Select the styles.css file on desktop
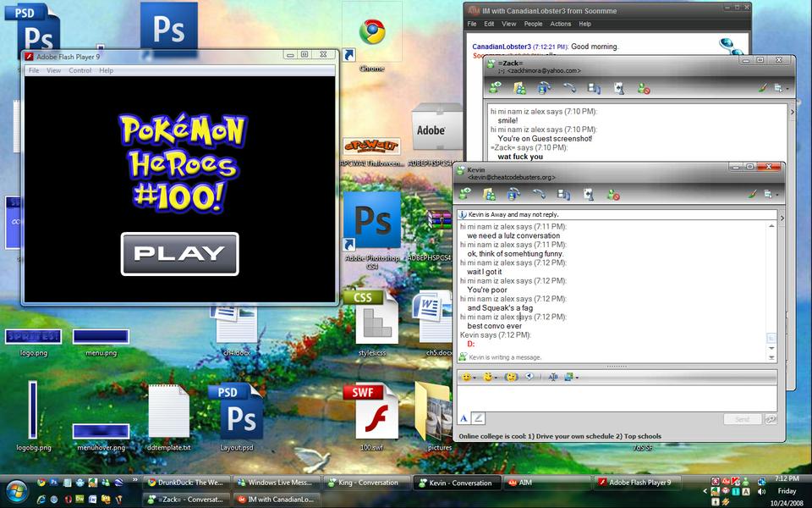The width and height of the screenshot is (812, 508). [x=372, y=324]
